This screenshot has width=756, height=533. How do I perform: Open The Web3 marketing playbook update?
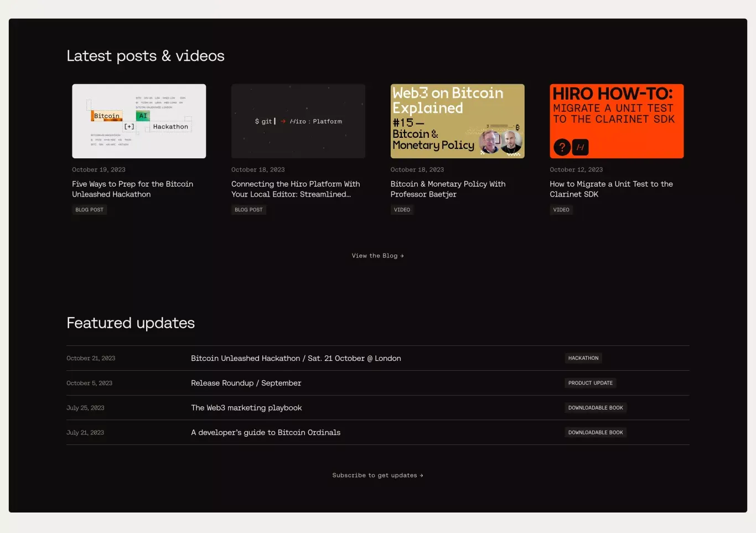click(246, 408)
